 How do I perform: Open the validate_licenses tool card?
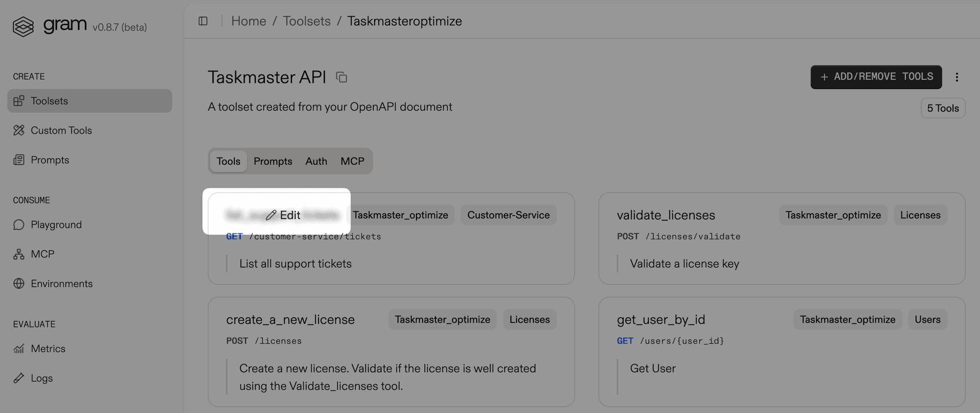click(666, 215)
